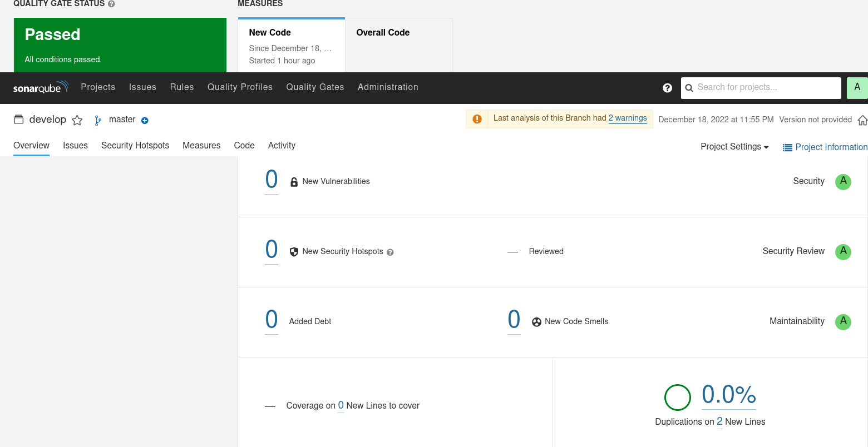
Task: Open the help question mark in navbar
Action: (668, 88)
